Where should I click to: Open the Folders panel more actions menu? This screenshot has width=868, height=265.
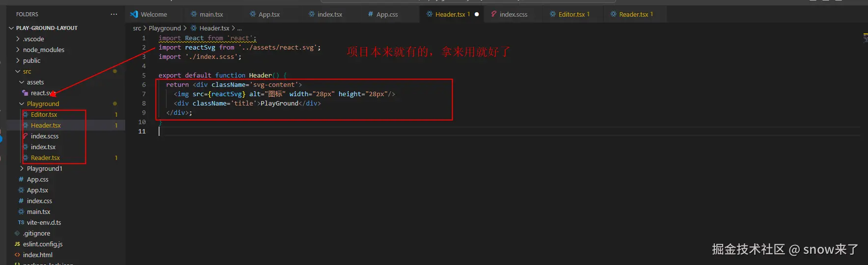click(x=114, y=14)
